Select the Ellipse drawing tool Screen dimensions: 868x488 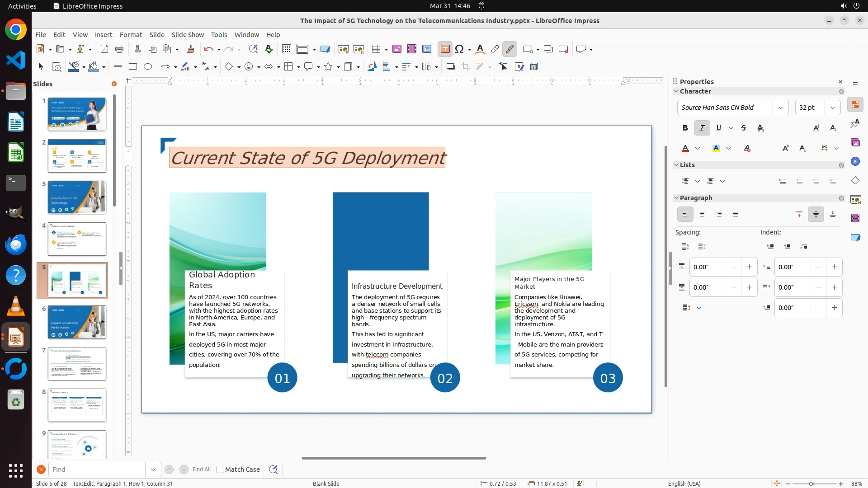click(x=148, y=67)
